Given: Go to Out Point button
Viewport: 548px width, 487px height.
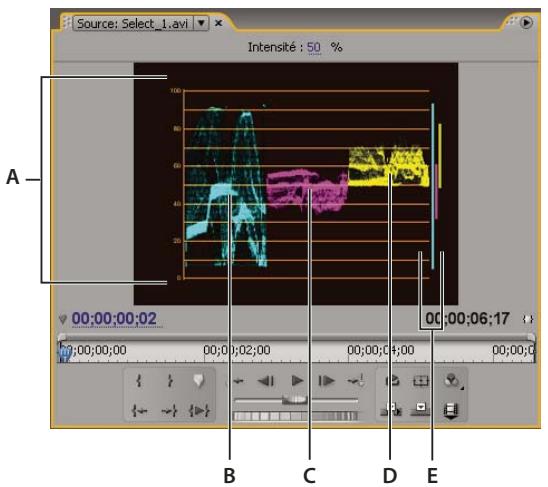Looking at the screenshot, I should tap(170, 410).
